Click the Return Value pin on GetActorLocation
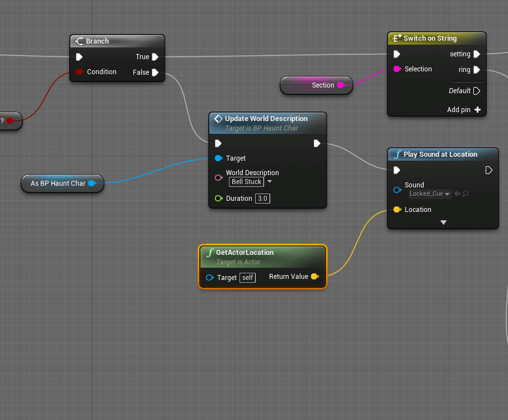 tap(314, 277)
